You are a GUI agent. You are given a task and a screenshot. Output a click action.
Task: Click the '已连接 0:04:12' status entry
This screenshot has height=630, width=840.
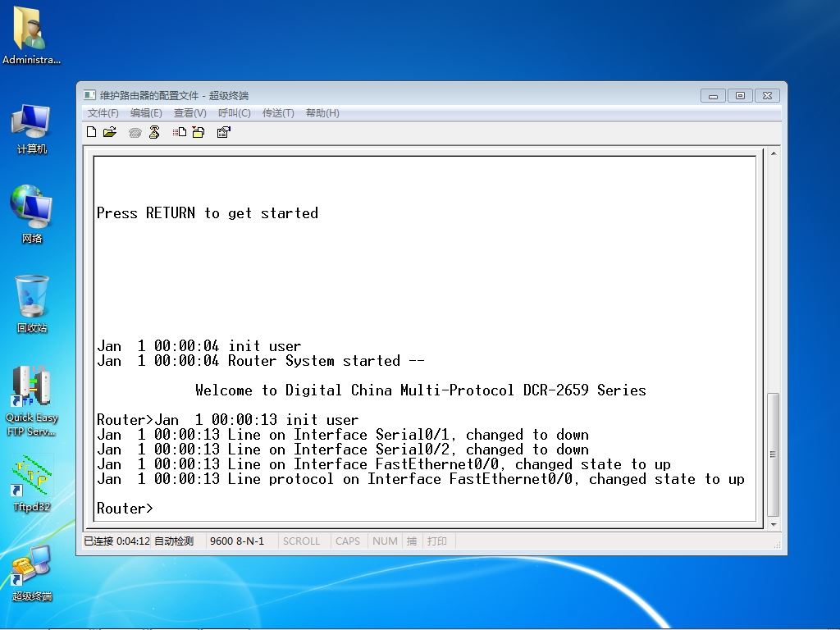coord(116,541)
